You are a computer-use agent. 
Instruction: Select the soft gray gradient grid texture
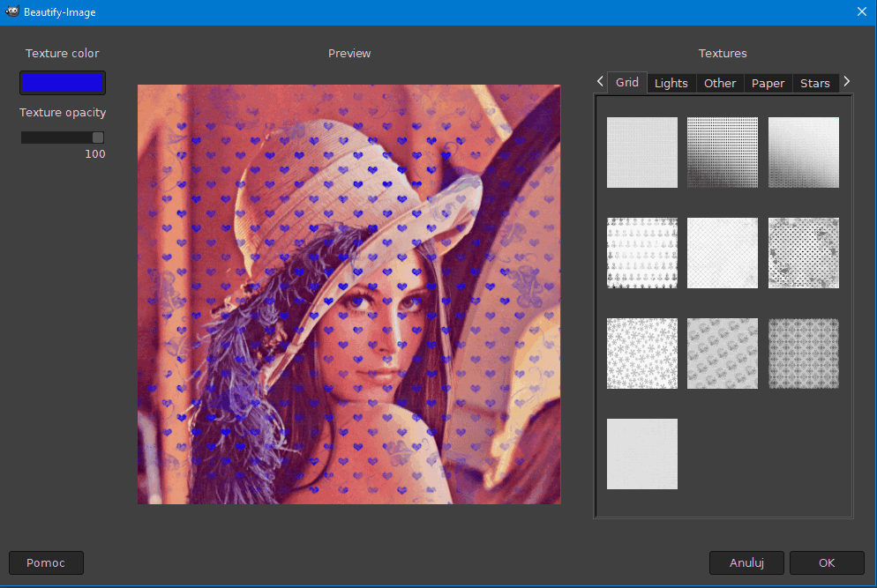coord(804,153)
